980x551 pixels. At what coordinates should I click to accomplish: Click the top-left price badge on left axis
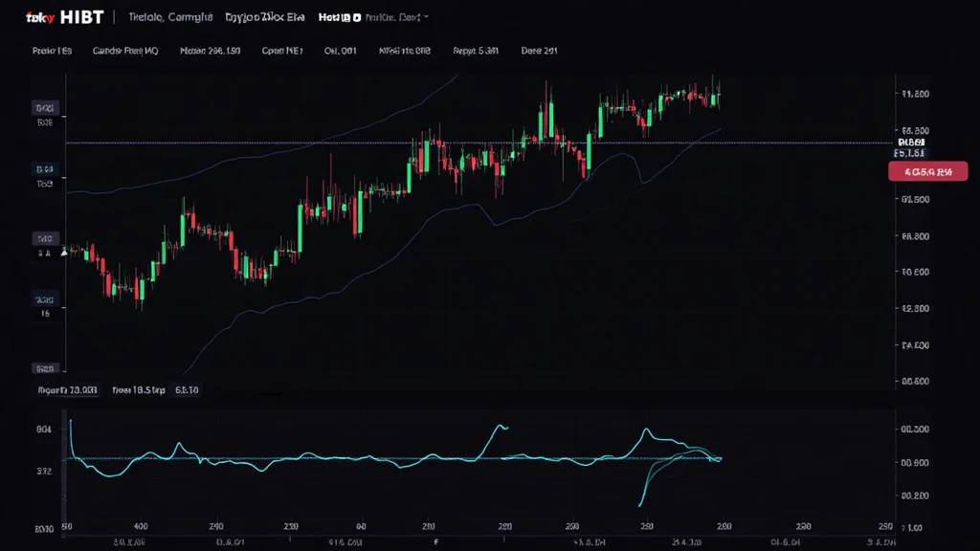click(x=45, y=108)
